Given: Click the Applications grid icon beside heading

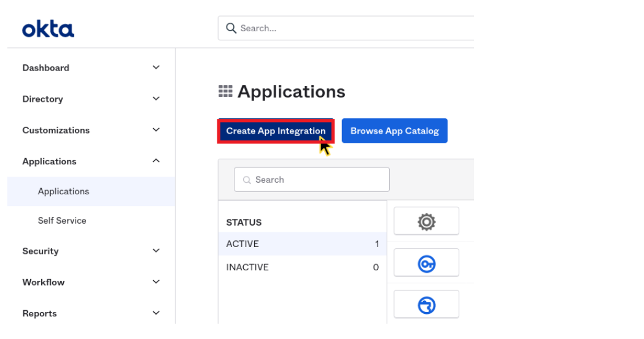Looking at the screenshot, I should (x=225, y=91).
